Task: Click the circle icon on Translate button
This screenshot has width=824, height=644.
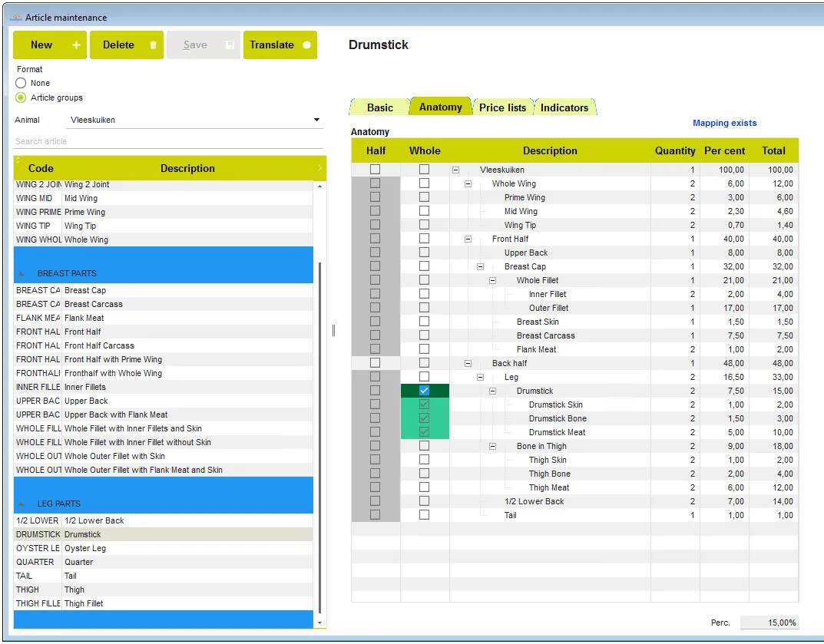Action: click(306, 45)
